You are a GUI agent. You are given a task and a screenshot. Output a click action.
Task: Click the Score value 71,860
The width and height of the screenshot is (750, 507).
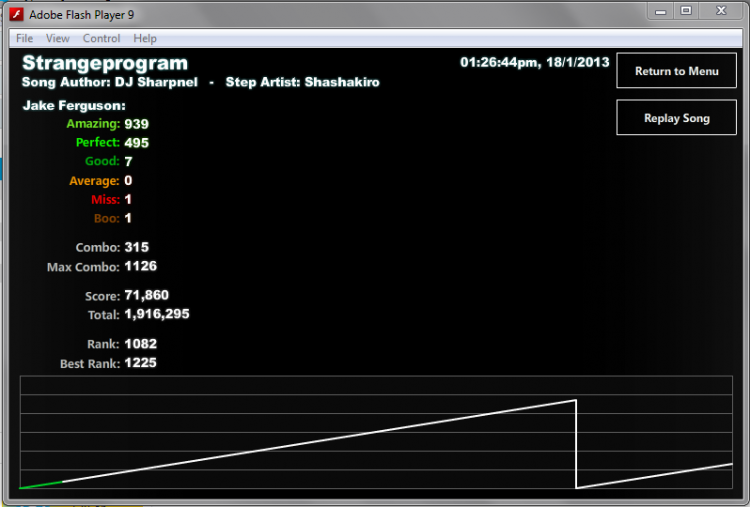(x=146, y=295)
